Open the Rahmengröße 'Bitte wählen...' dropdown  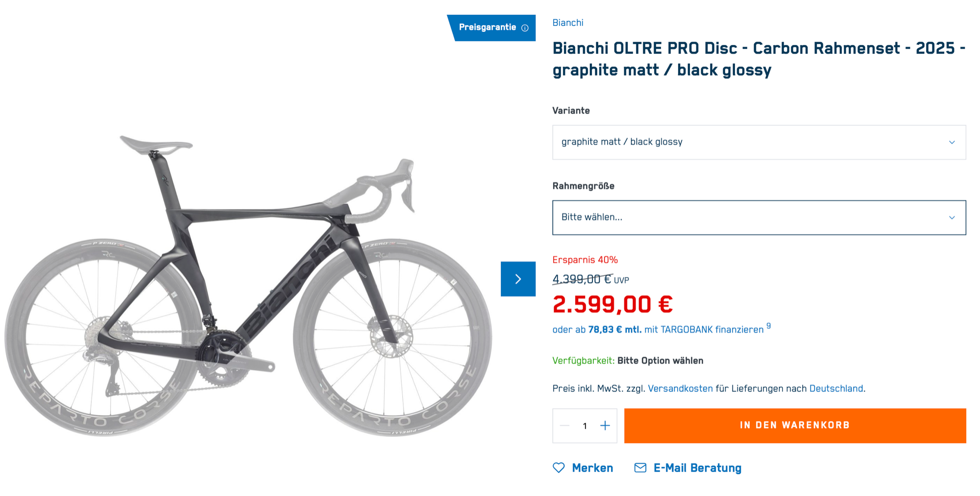759,217
